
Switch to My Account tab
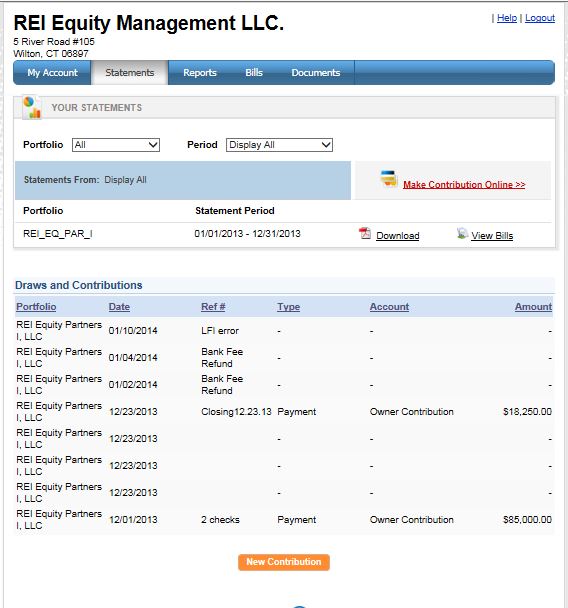52,73
